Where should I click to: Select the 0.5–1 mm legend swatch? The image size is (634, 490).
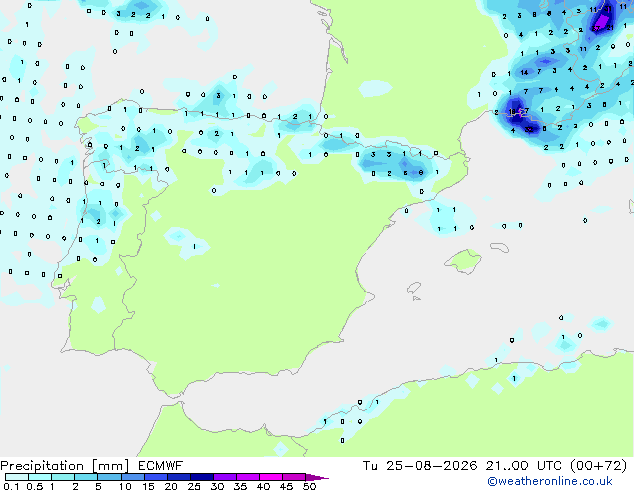40,477
